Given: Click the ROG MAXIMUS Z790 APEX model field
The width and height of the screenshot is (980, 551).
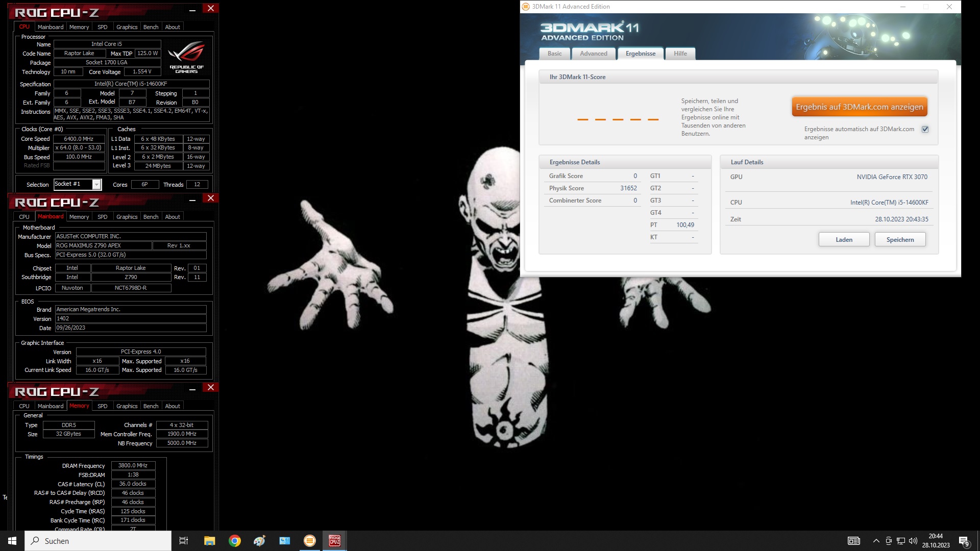Looking at the screenshot, I should 103,245.
